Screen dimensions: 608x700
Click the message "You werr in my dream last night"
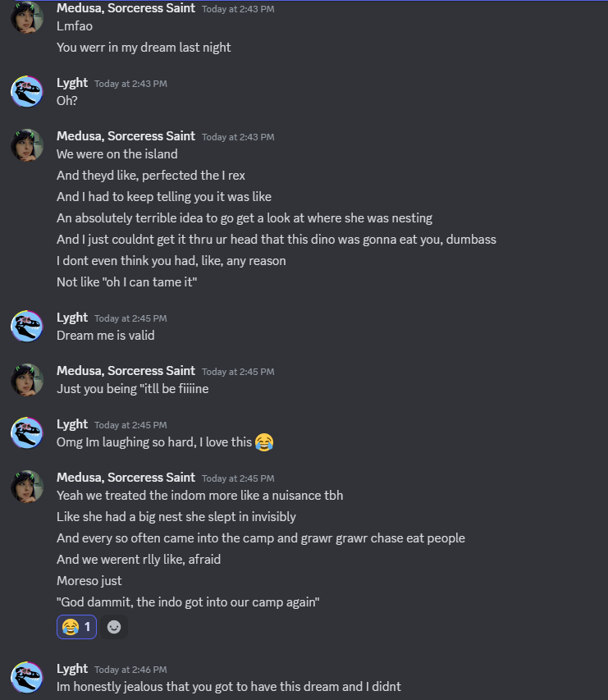point(144,48)
